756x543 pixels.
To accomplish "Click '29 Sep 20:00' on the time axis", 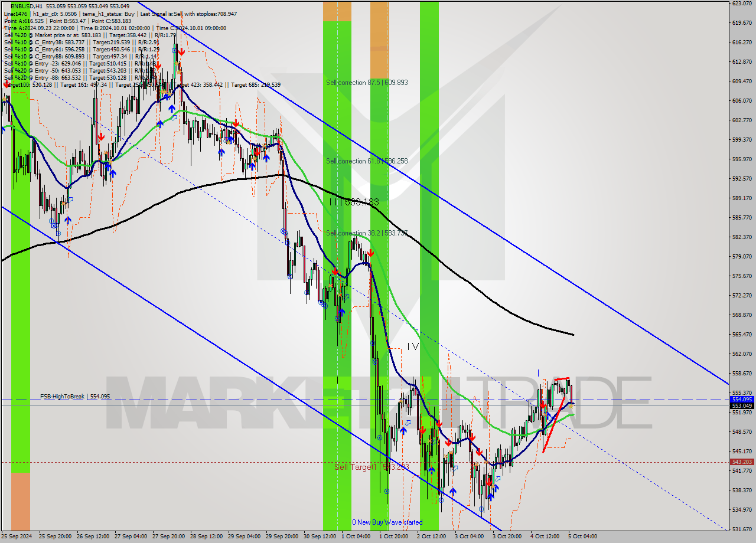I will tap(282, 537).
